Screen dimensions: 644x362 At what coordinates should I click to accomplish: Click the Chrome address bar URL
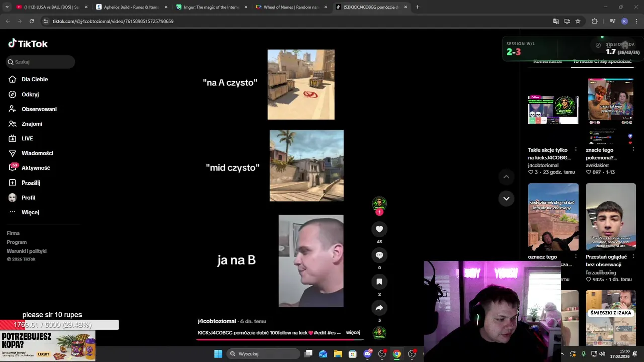pos(113,21)
